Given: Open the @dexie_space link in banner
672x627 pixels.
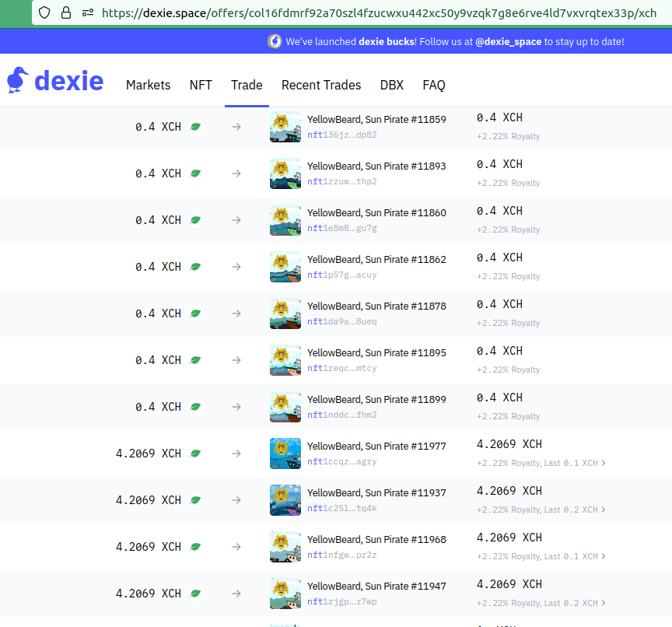Looking at the screenshot, I should [509, 41].
